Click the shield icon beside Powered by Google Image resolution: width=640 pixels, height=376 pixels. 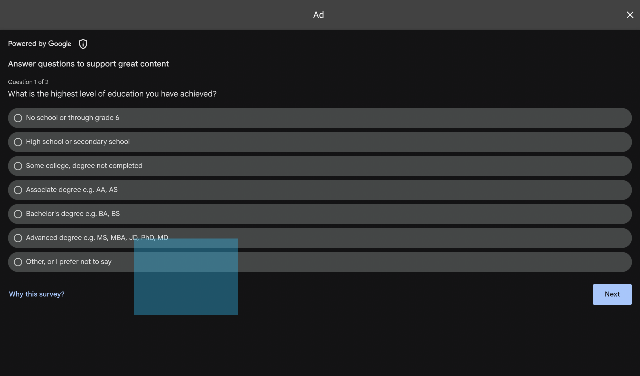[83, 44]
